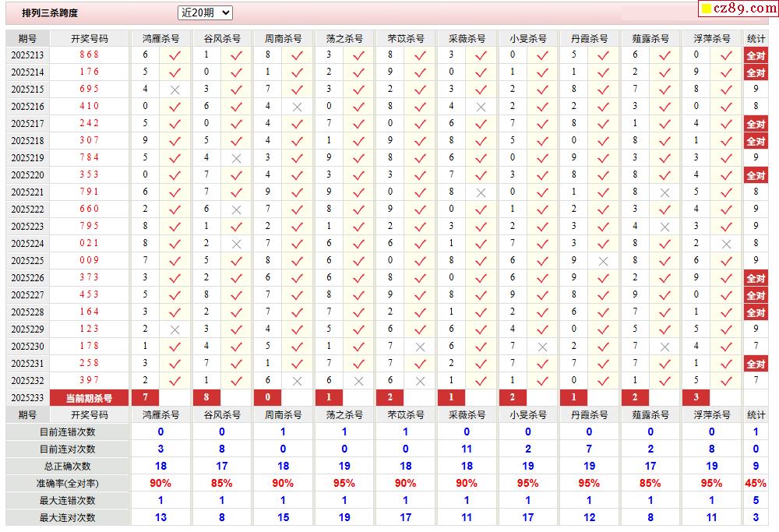Click the X mark for 芣苡杀号 in row 2025230

pos(420,347)
